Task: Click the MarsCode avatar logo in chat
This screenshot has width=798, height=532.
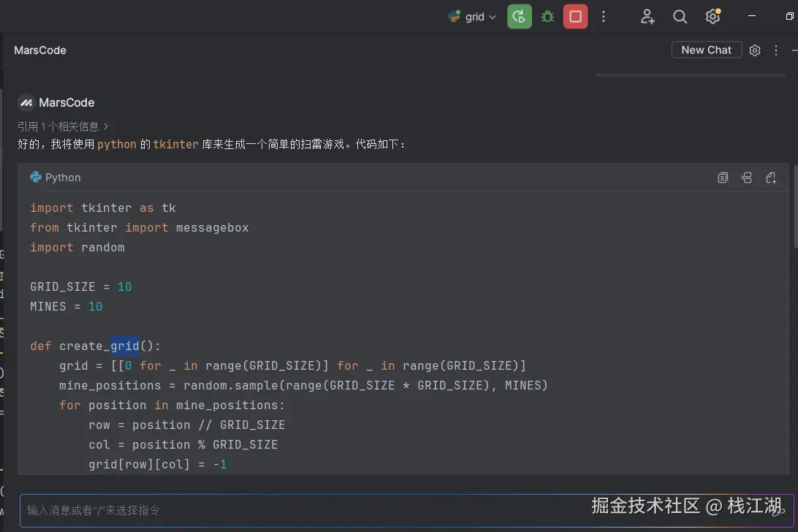Action: [x=26, y=103]
